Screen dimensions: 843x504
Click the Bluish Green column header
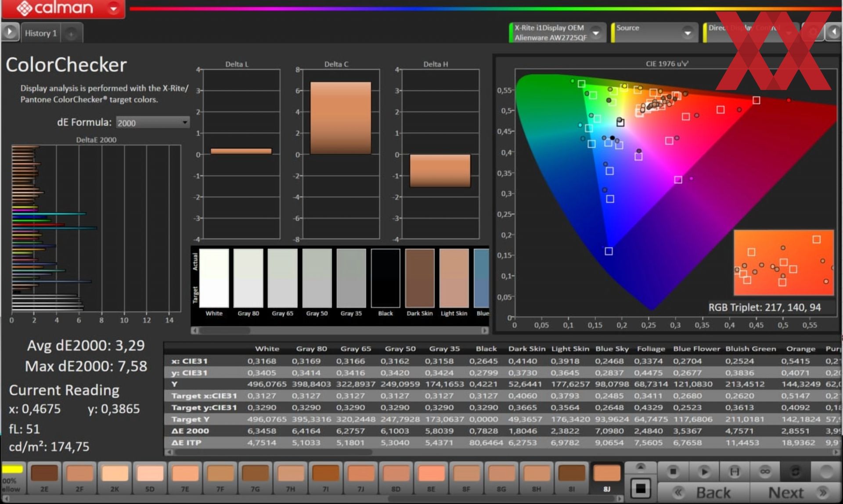[751, 349]
